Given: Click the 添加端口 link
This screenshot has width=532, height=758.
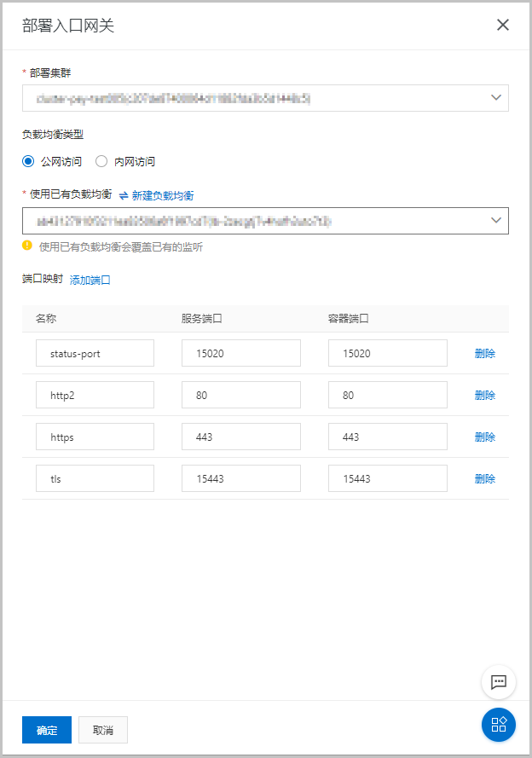Looking at the screenshot, I should (x=90, y=280).
